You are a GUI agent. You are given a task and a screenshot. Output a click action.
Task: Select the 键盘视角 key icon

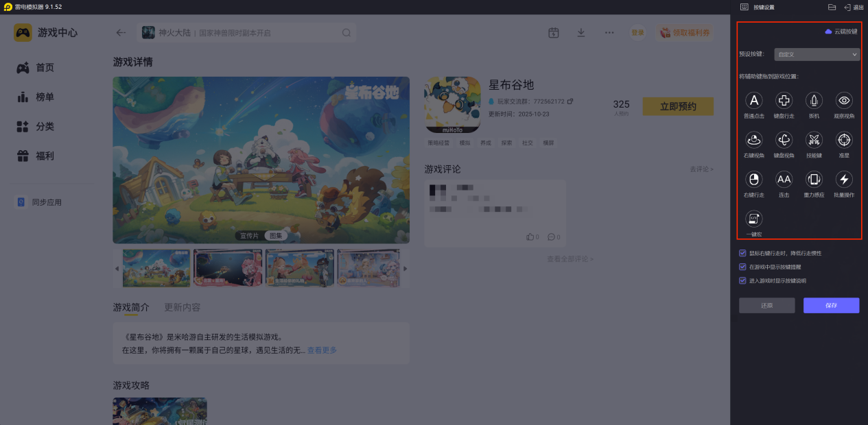(784, 141)
